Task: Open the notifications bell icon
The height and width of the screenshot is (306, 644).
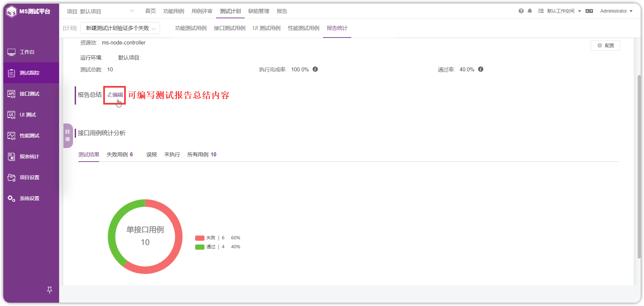Action: click(x=530, y=11)
